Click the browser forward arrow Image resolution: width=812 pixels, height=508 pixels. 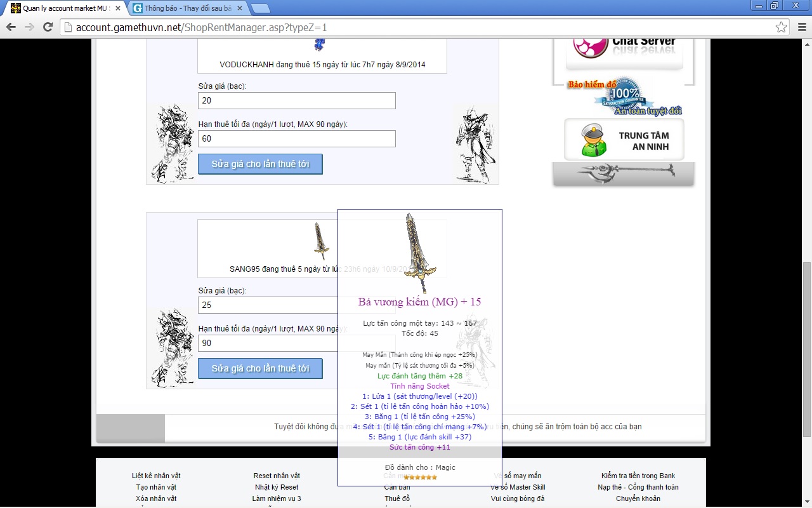29,27
